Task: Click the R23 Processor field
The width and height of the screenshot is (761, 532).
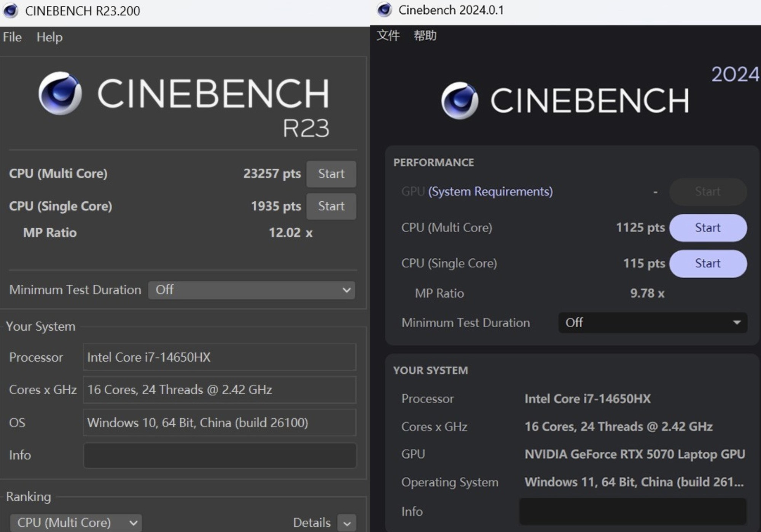Action: click(x=220, y=357)
